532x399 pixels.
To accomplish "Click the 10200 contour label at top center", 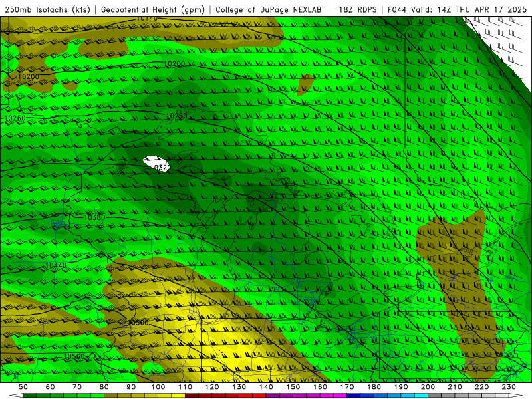I will click(x=174, y=63).
